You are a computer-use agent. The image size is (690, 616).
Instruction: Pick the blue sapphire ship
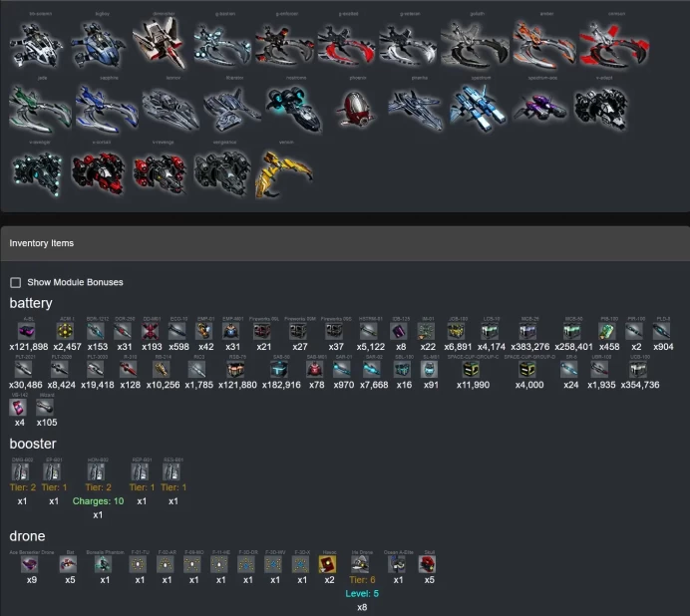[107, 110]
